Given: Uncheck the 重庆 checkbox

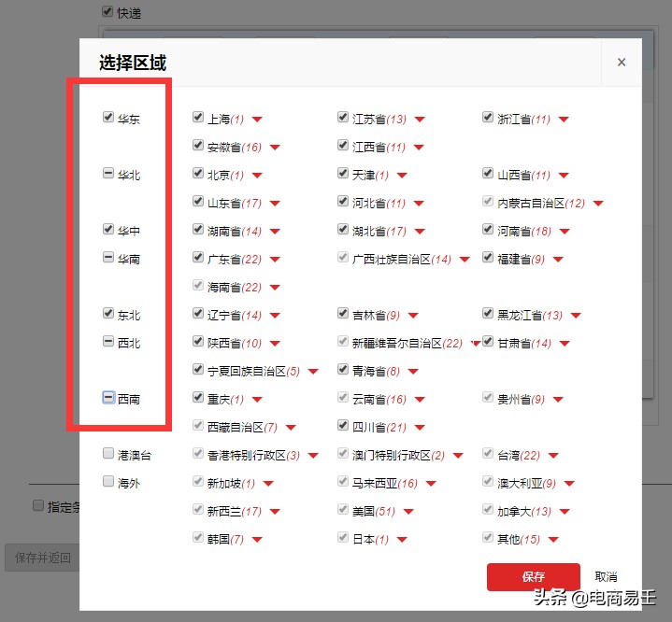Looking at the screenshot, I should [x=197, y=397].
